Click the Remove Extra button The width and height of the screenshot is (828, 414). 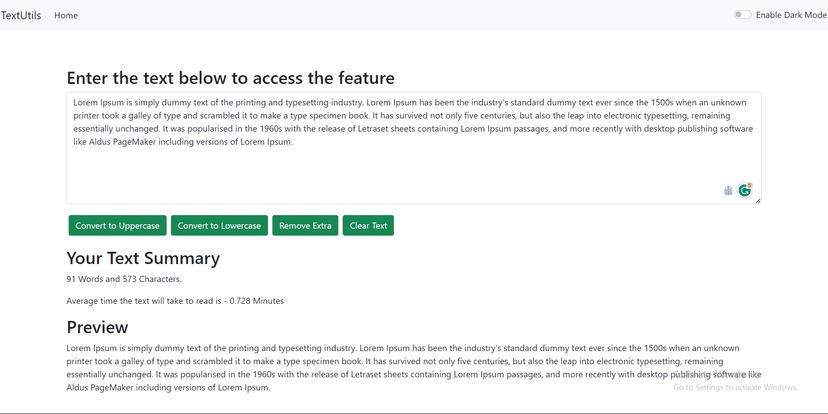305,226
